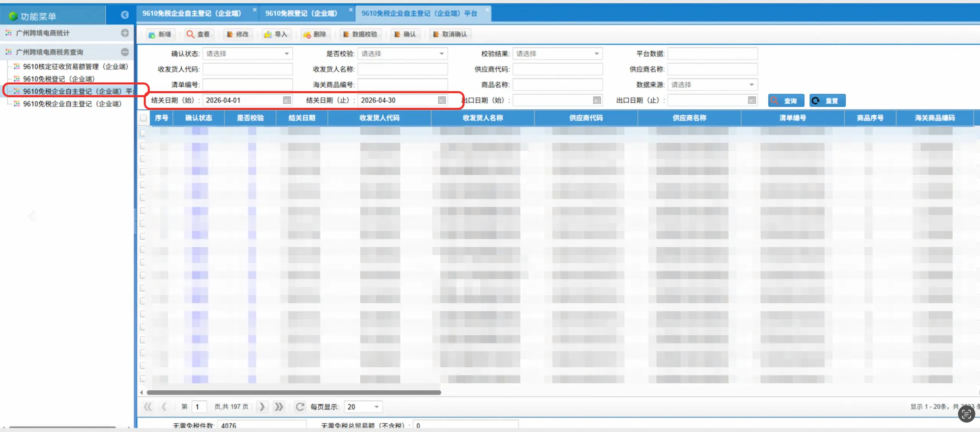This screenshot has width=980, height=432.
Task: Click the 供应商代码 input field
Action: [558, 69]
